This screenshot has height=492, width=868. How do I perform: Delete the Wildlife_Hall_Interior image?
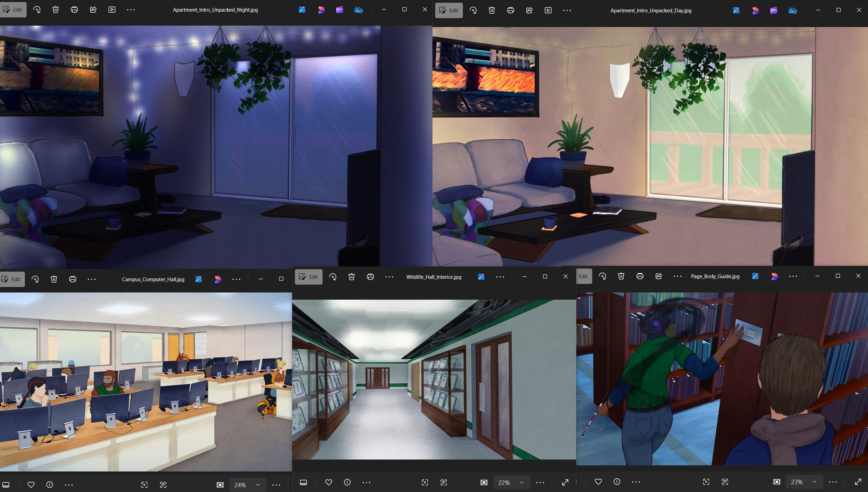tap(352, 277)
